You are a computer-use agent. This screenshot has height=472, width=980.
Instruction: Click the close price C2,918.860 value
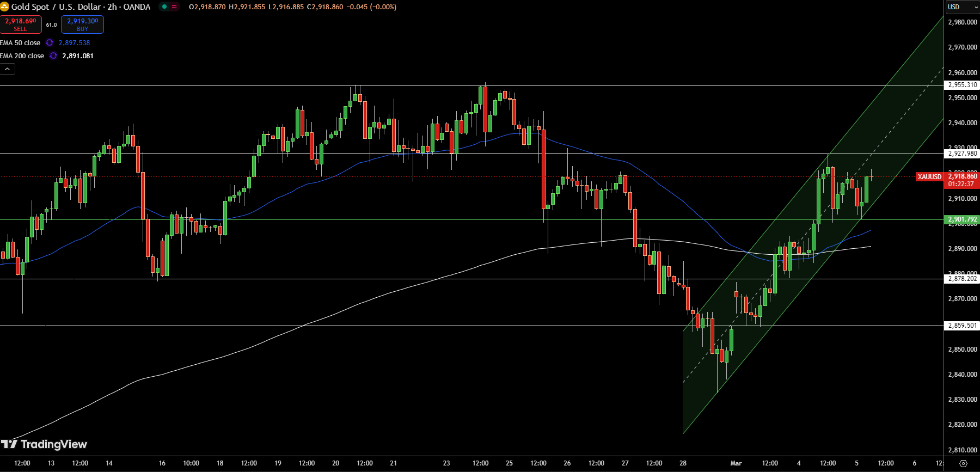(325, 7)
